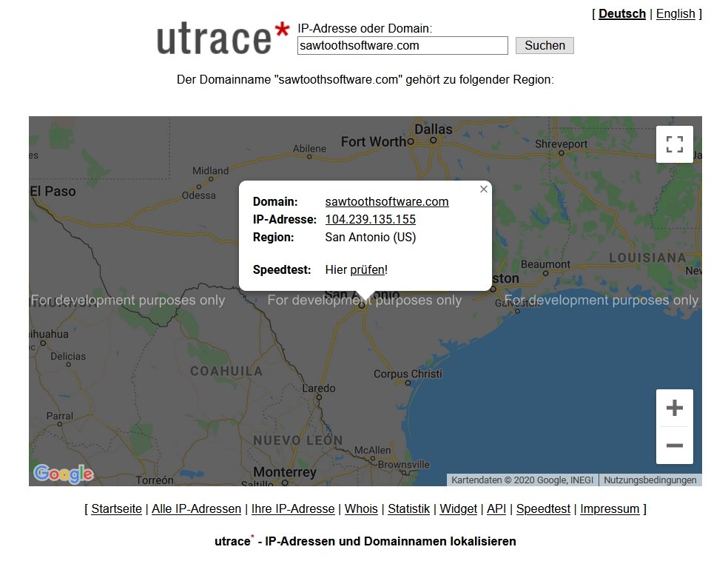Click 'San Antonio (US)' region text
728x561 pixels.
[371, 238]
